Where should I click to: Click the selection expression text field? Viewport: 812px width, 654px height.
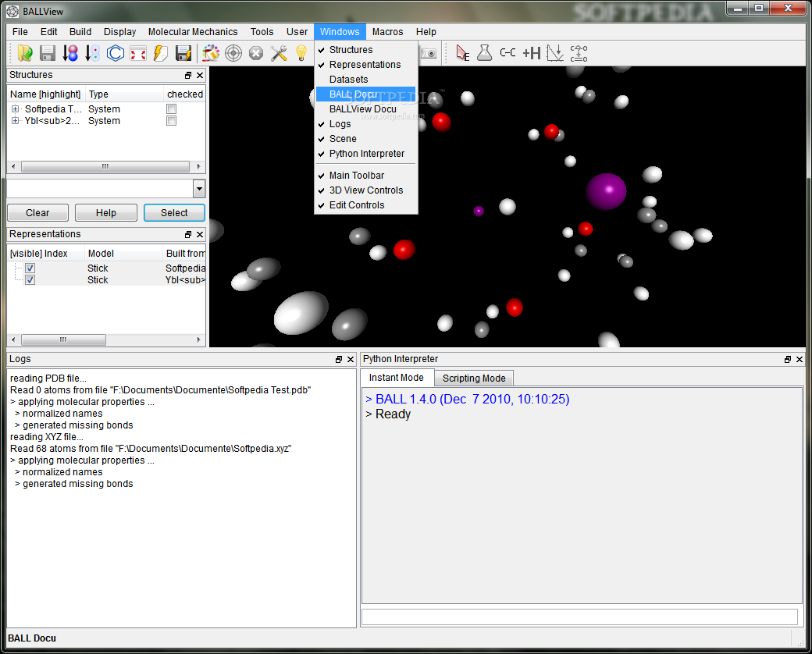100,189
